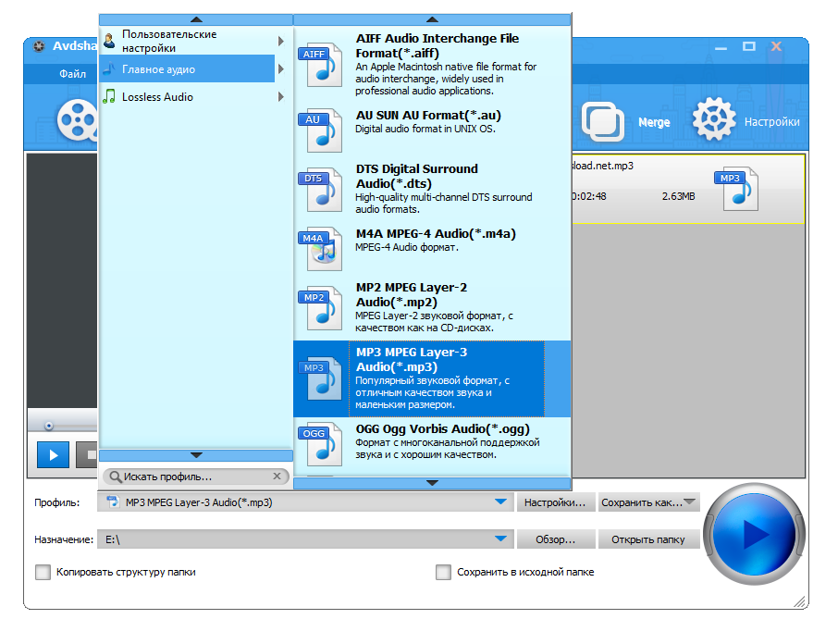Click the user settings person icon
The height and width of the screenshot is (644, 838).
point(109,41)
